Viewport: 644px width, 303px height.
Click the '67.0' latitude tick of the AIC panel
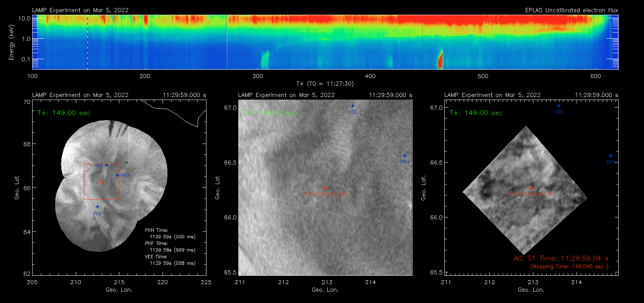[x=436, y=108]
